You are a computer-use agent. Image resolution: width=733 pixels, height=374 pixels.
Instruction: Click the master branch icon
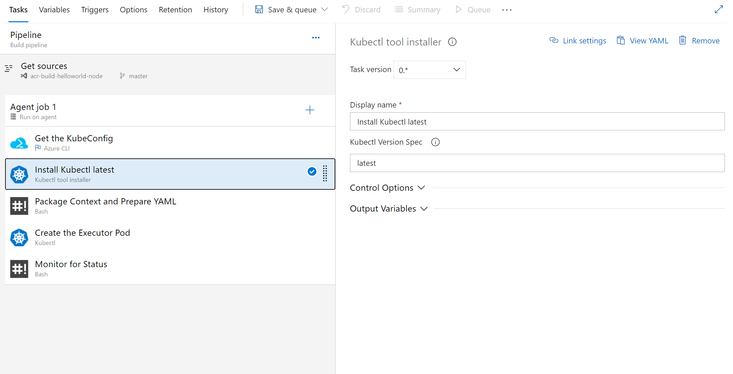pyautogui.click(x=122, y=76)
